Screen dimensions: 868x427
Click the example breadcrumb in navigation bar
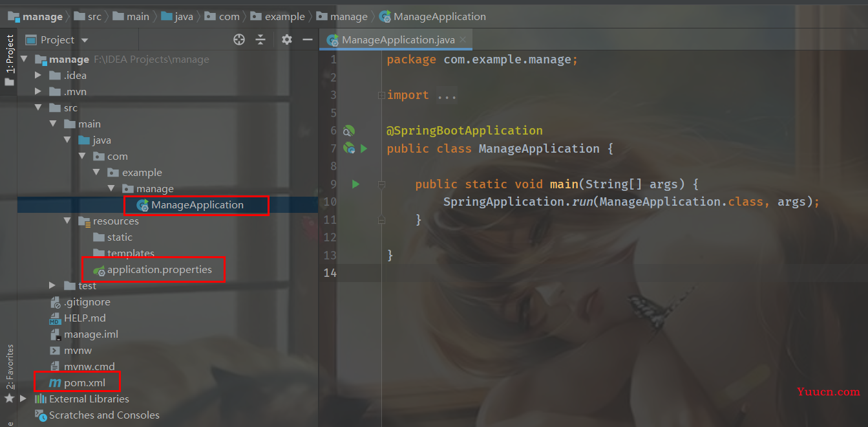click(284, 17)
